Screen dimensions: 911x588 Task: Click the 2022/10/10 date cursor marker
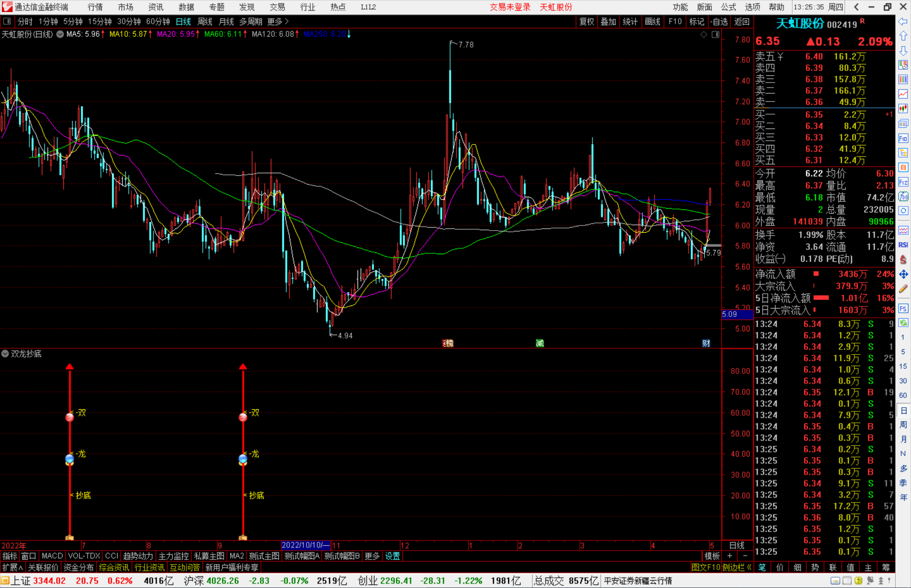(x=306, y=545)
